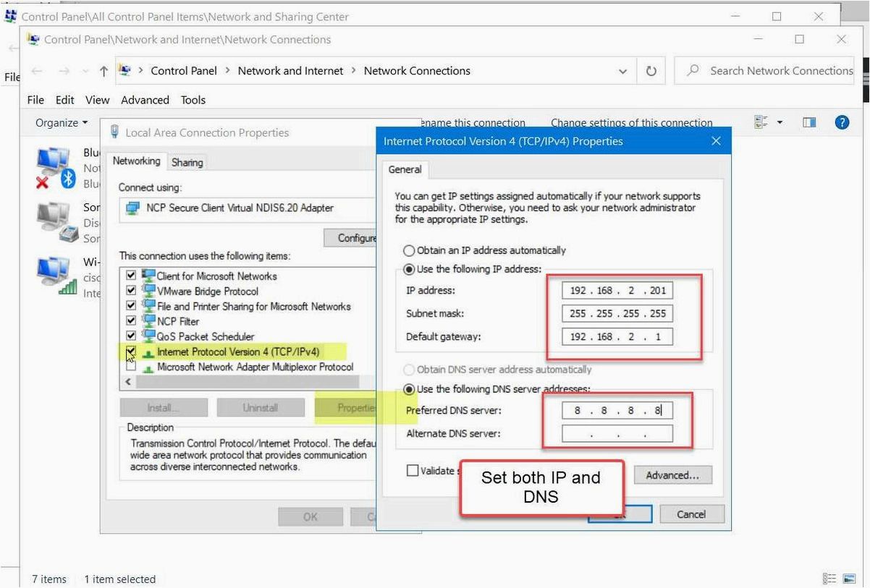Click OK in Local Area Connection Properties
The image size is (870, 588).
coord(310,516)
